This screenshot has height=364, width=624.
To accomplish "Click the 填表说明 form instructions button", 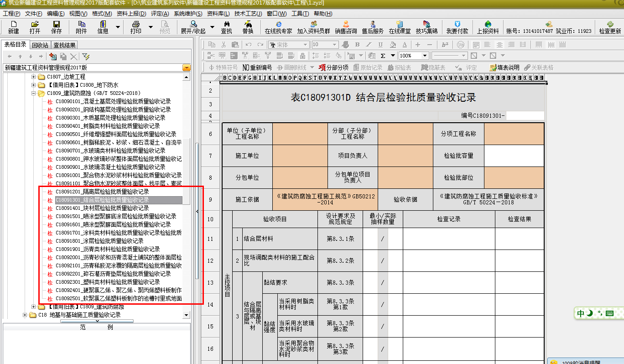I will click(504, 68).
